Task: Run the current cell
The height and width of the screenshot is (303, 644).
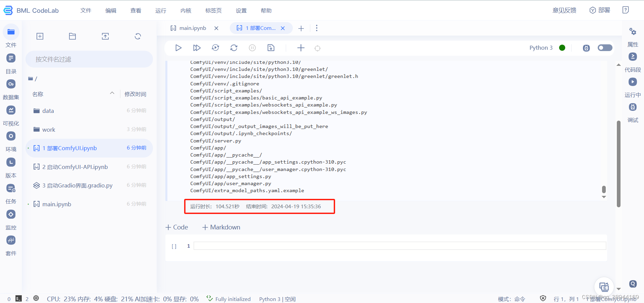Action: coord(178,48)
